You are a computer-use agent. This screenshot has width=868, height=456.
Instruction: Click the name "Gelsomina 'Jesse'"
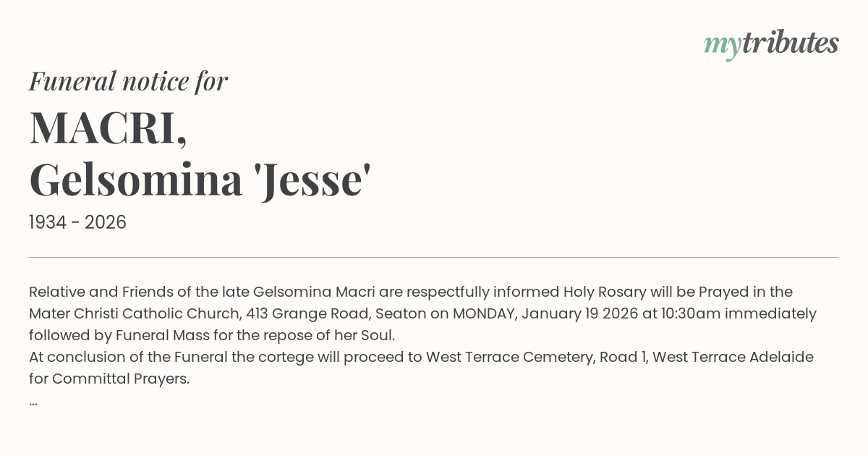point(200,180)
